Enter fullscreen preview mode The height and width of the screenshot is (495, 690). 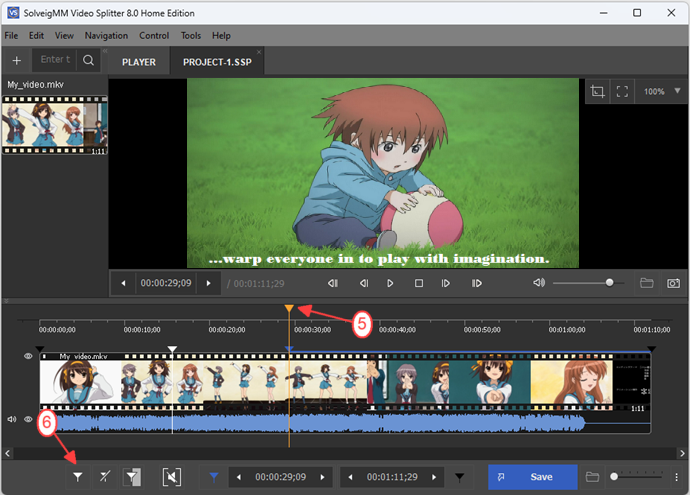tap(622, 92)
